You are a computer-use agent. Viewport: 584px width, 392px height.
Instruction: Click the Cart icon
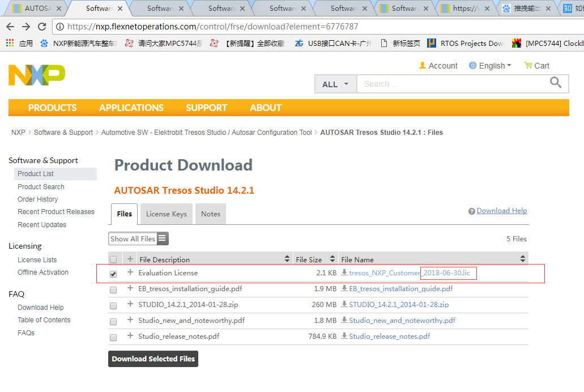point(528,65)
